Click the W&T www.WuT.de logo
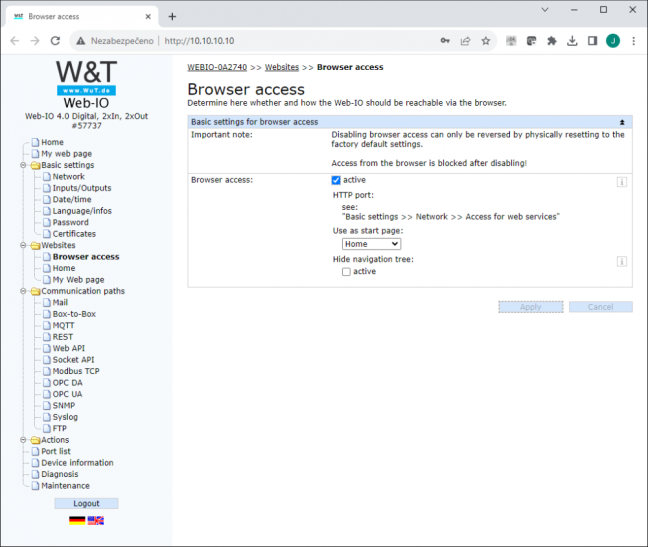648x547 pixels. (86, 78)
